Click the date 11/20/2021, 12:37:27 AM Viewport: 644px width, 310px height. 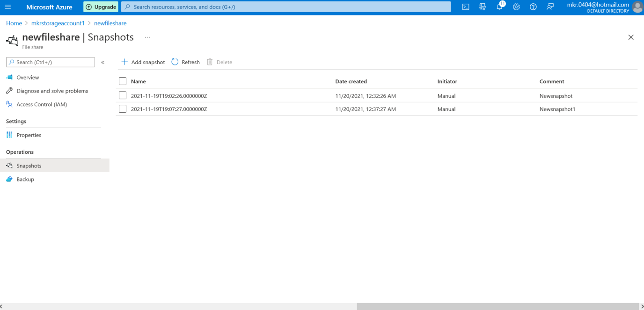(x=366, y=109)
